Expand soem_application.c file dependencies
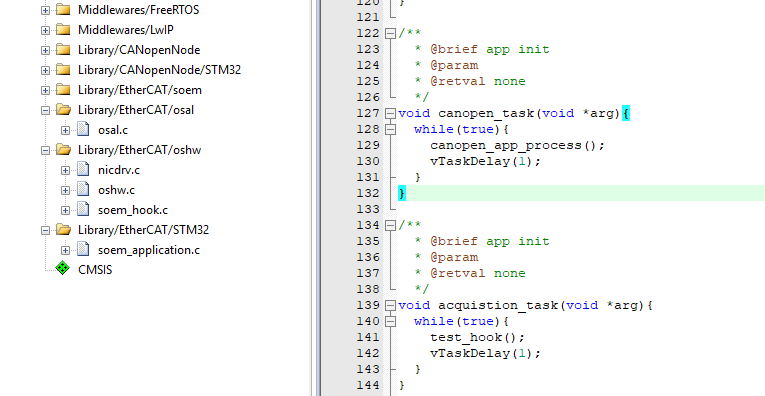This screenshot has width=765, height=396. click(x=65, y=250)
